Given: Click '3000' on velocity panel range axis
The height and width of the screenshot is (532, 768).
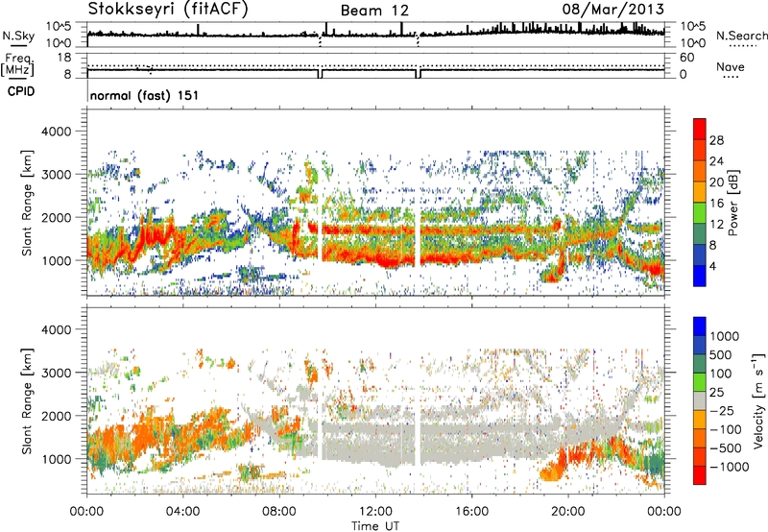Looking at the screenshot, I should click(56, 373).
